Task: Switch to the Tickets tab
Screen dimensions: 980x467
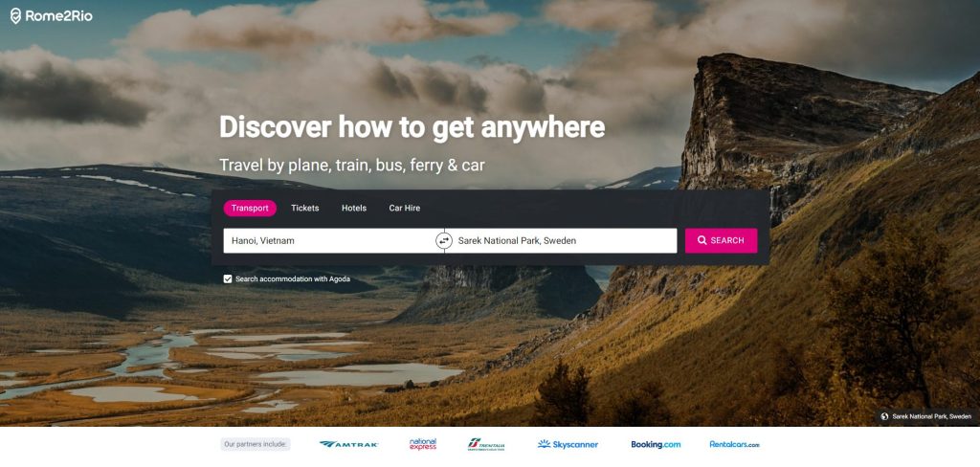Action: pyautogui.click(x=305, y=209)
